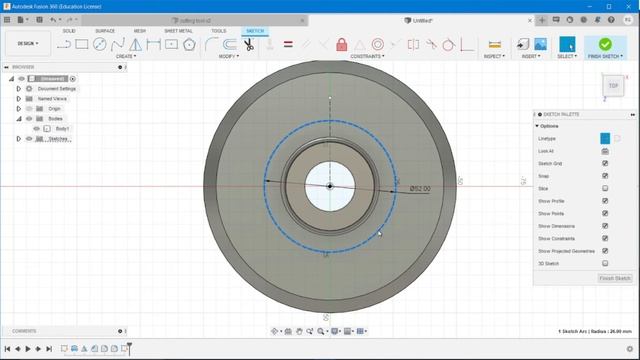Toggle visibility of the Bodies folder
This screenshot has width=640, height=360.
coord(29,119)
